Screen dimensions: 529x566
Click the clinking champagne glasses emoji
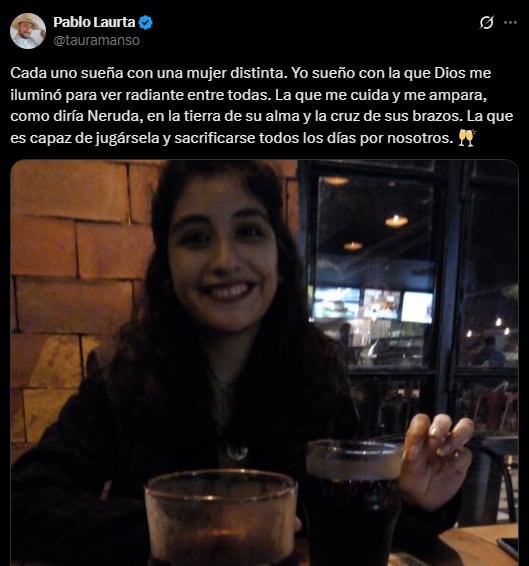pyautogui.click(x=467, y=138)
